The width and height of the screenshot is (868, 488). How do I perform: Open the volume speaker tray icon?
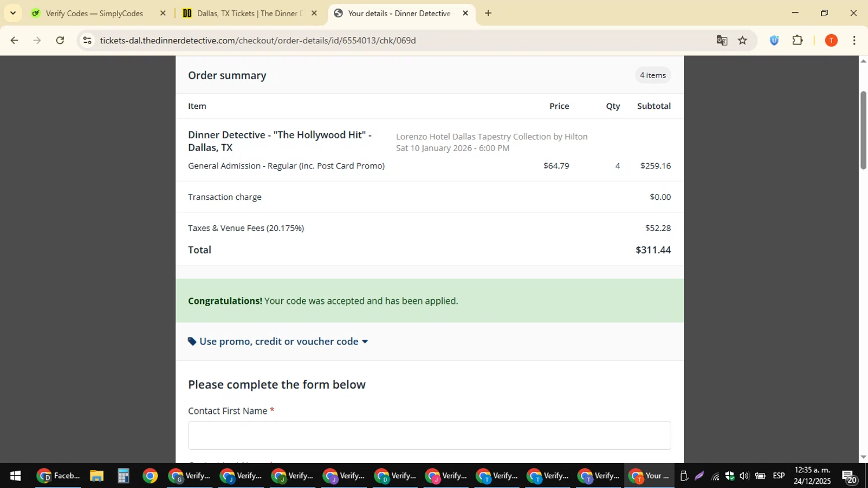(744, 476)
